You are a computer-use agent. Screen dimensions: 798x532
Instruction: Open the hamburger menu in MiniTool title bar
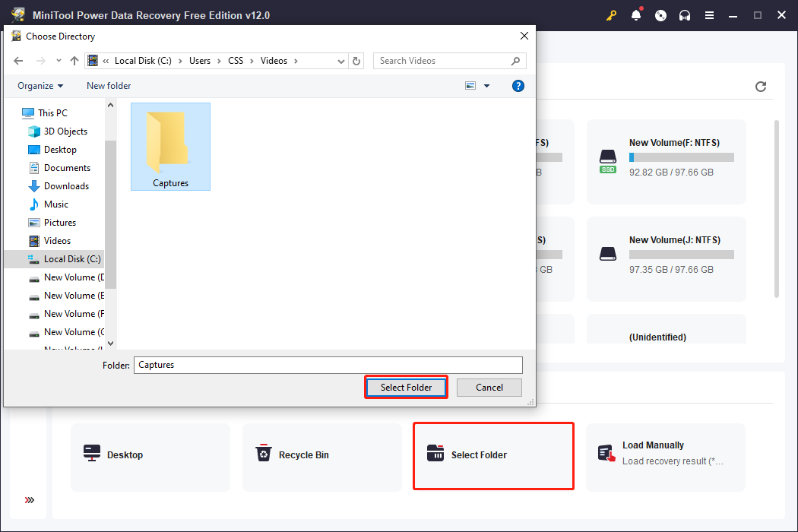(709, 15)
